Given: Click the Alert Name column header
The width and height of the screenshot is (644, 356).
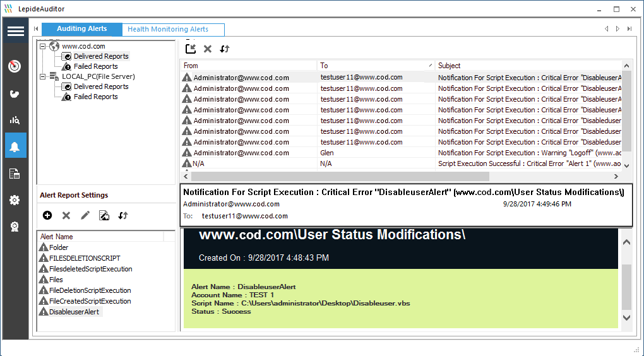Looking at the screenshot, I should click(100, 237).
